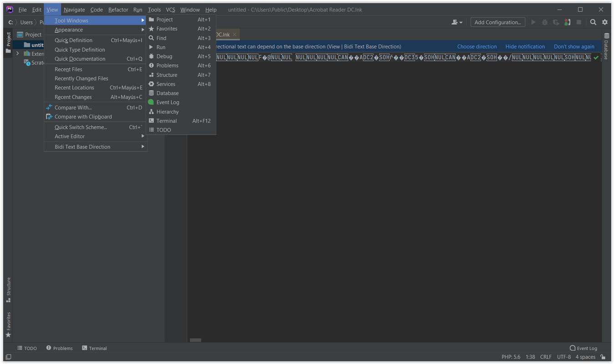Open the Navigate menu
This screenshot has width=614, height=364.
(74, 10)
